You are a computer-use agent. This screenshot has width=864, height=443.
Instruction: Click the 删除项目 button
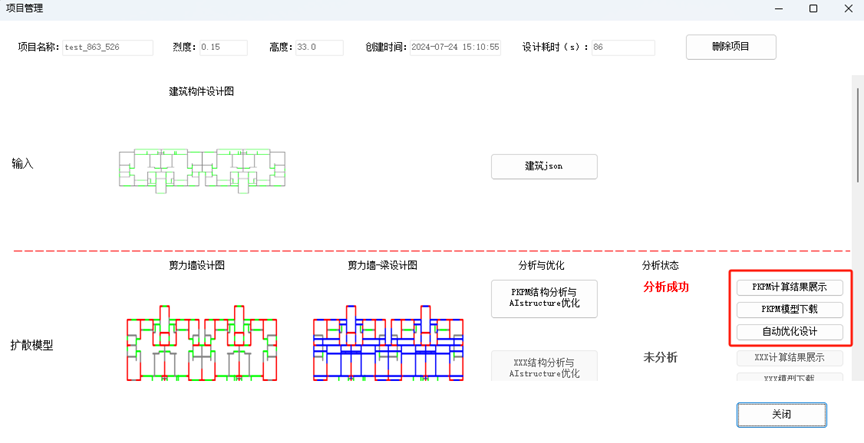coord(730,47)
